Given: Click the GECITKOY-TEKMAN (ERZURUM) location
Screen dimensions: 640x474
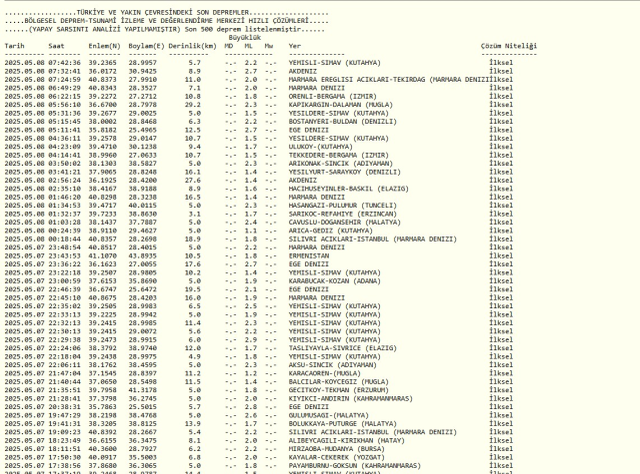Looking at the screenshot, I should [338, 390].
